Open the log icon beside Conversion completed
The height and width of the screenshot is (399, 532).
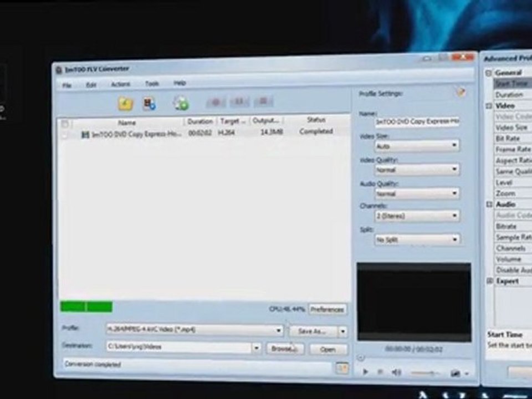click(342, 368)
